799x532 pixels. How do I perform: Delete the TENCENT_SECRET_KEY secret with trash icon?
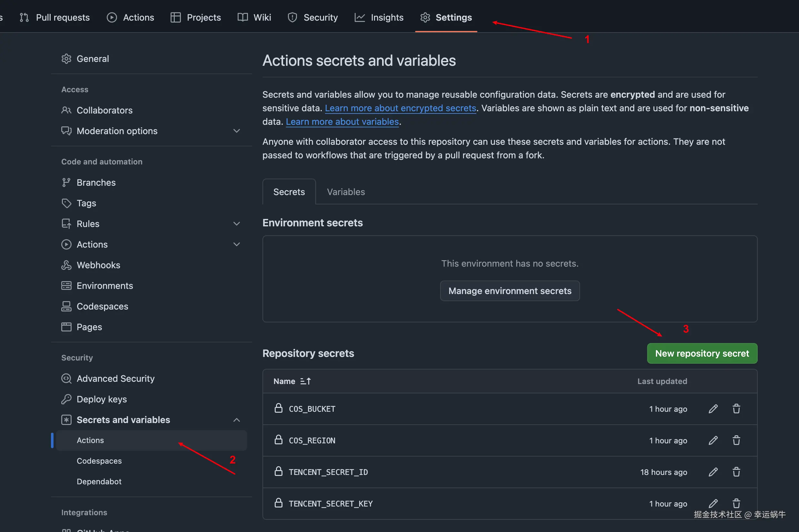[x=736, y=503]
